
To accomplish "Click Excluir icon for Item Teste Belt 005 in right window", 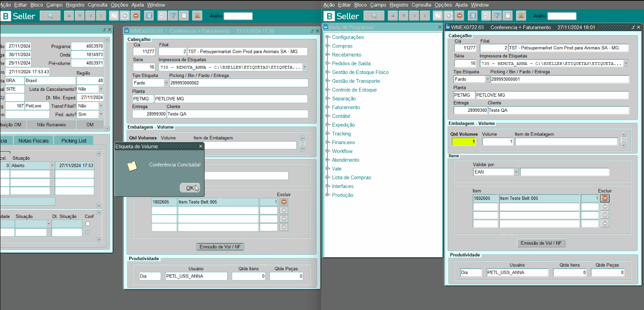I will click(605, 198).
